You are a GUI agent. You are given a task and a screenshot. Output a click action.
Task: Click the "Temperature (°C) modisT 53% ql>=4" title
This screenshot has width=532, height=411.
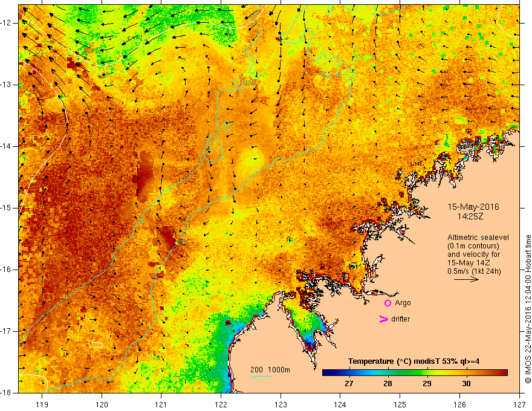coord(414,361)
